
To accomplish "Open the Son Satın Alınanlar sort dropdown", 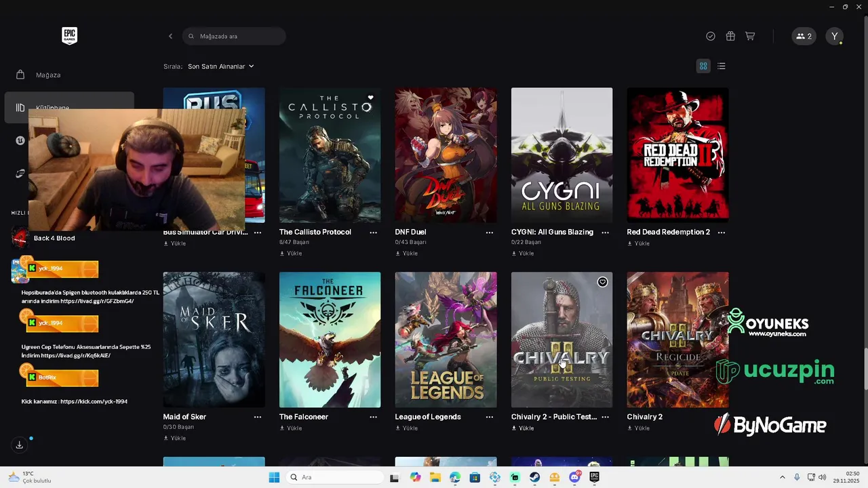I will click(221, 66).
